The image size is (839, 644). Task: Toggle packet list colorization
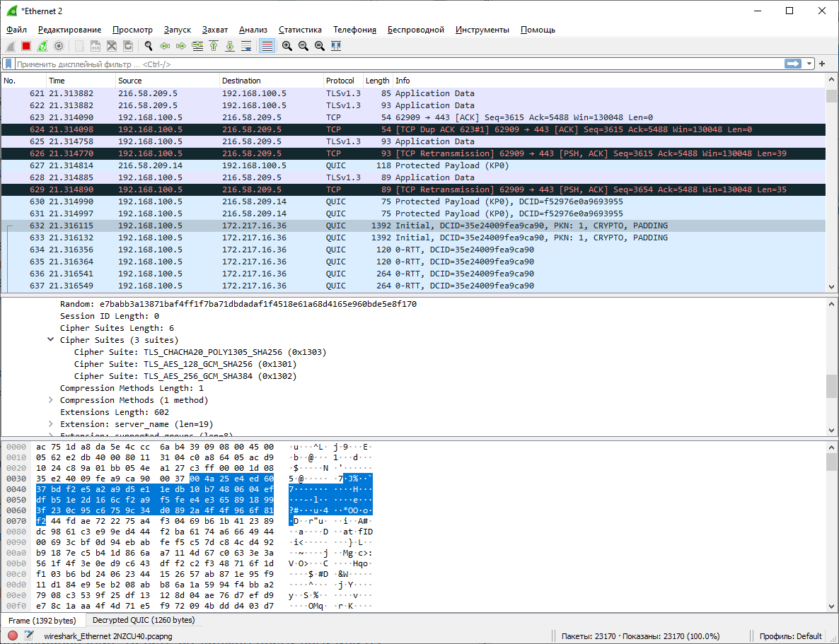(x=267, y=46)
